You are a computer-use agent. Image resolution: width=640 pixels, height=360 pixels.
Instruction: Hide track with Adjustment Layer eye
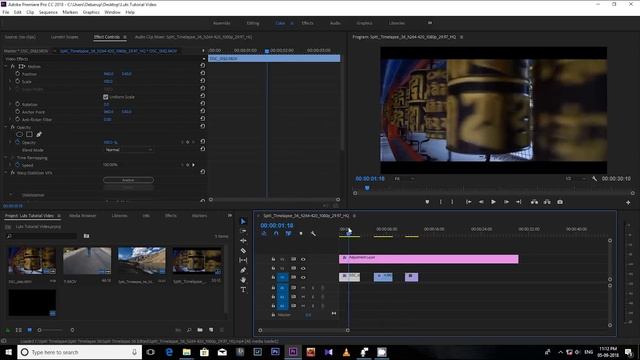303,259
